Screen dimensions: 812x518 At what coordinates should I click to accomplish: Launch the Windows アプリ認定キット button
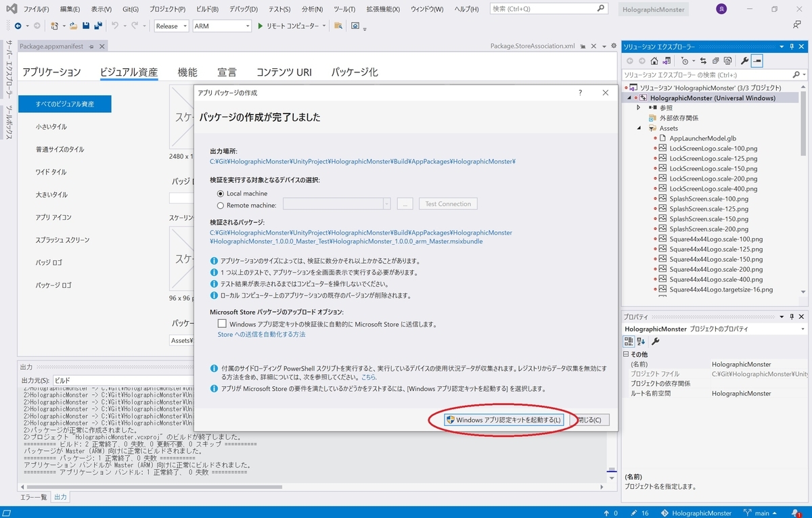(x=503, y=420)
